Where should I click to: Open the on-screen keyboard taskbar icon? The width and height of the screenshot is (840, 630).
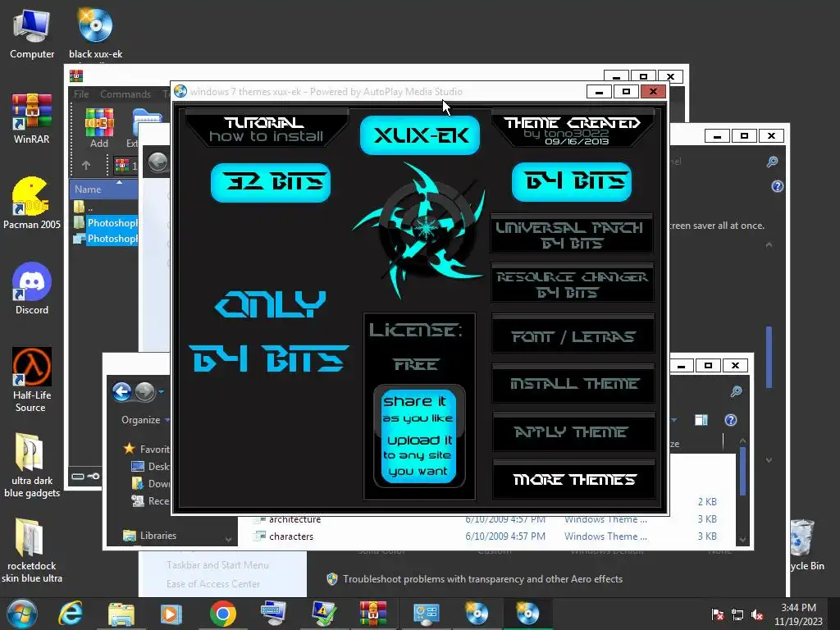point(272,614)
